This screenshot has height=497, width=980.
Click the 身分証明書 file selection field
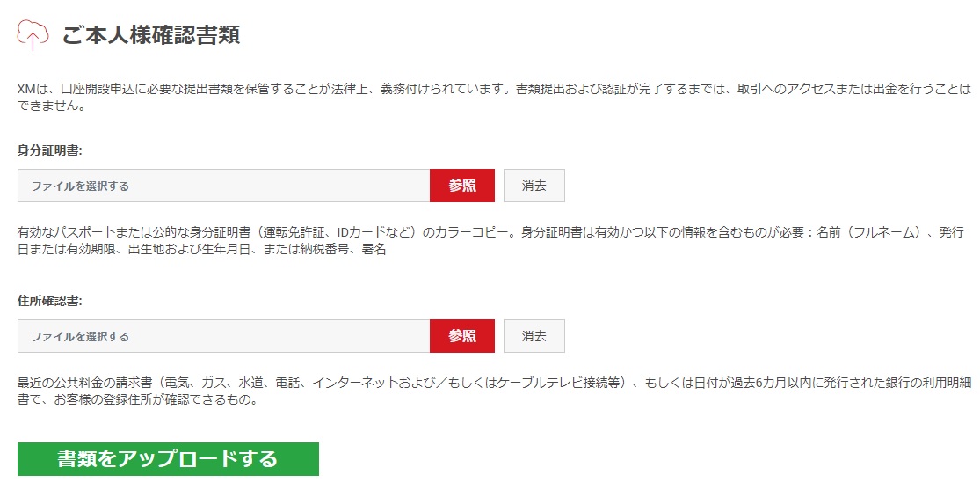click(224, 186)
